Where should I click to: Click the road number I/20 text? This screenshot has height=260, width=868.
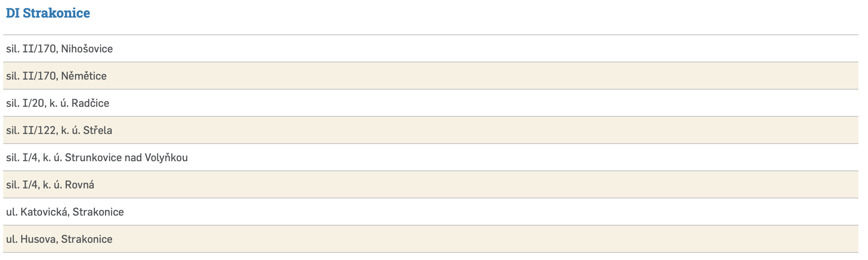coord(34,103)
